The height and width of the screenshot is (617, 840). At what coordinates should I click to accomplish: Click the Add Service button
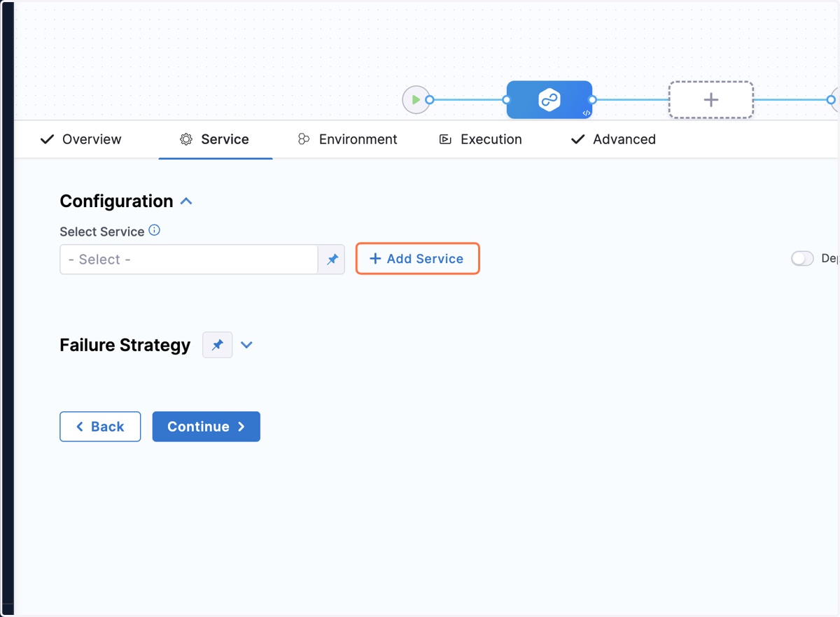point(417,259)
